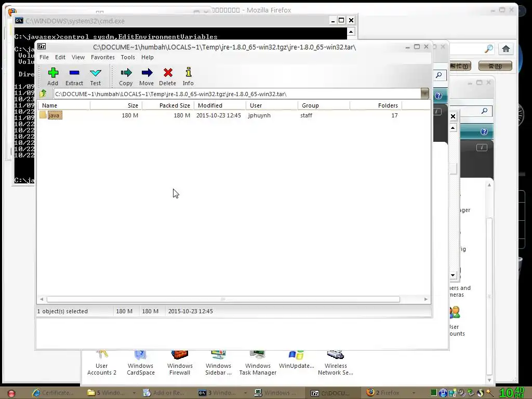Screen dimensions: 532x399
Task: Click the top blue help question icon
Action: 438,96
